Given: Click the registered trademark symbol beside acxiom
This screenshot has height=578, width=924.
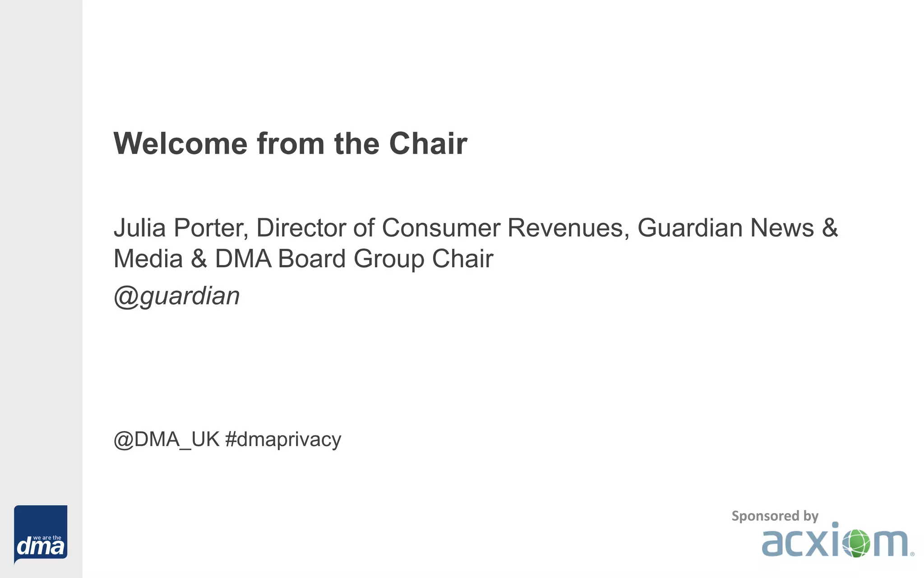Looking at the screenshot, I should tap(912, 554).
